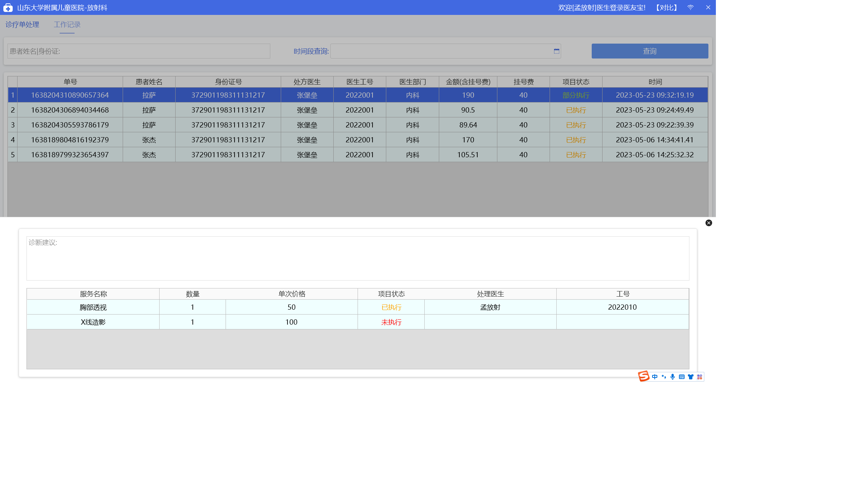The width and height of the screenshot is (868, 499).
Task: Click amount 105.51 in row 5
Action: coord(468,155)
